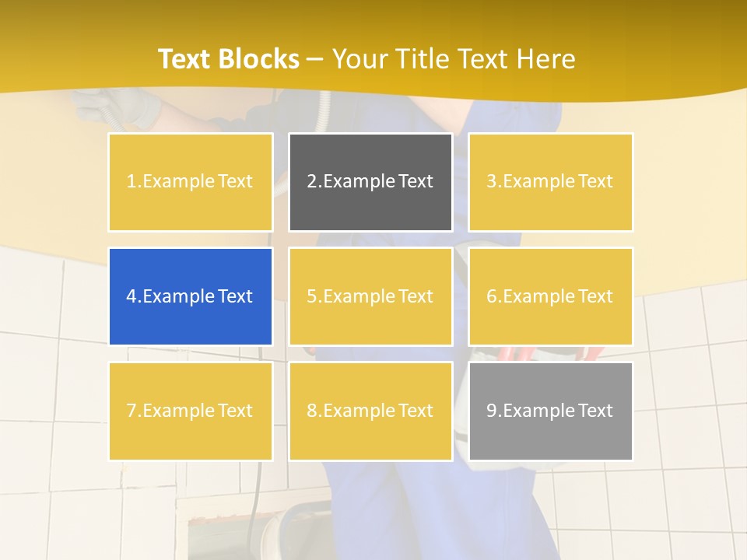
Task: Click the "Your Title Text Here" heading text
Action: point(454,59)
